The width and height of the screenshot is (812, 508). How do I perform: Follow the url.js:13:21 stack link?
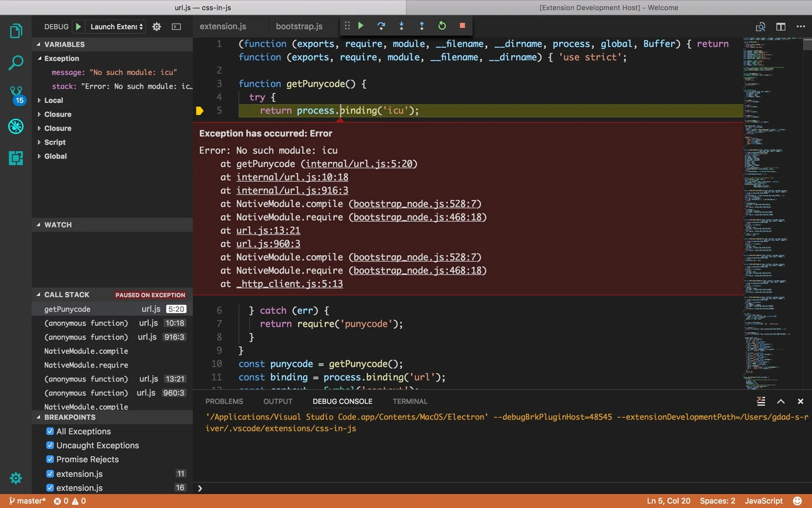pyautogui.click(x=268, y=231)
